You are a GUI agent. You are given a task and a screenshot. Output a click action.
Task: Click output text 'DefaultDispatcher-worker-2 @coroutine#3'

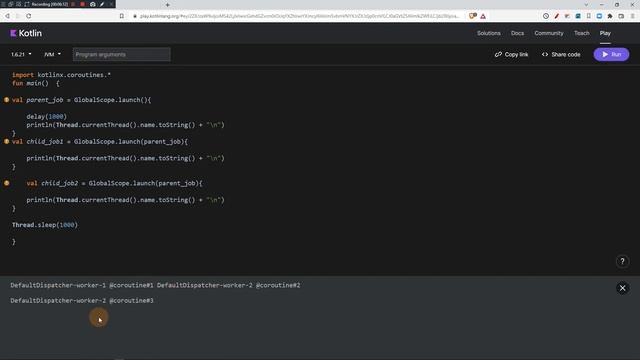(x=82, y=300)
